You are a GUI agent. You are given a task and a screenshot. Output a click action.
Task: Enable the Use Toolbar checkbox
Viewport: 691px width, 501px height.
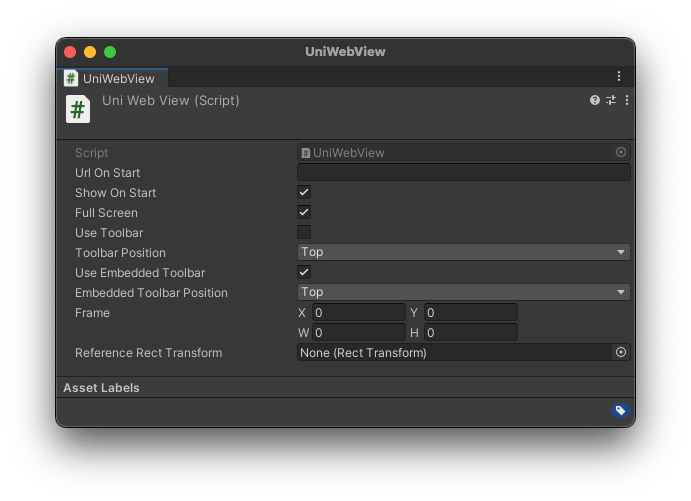[x=304, y=232]
